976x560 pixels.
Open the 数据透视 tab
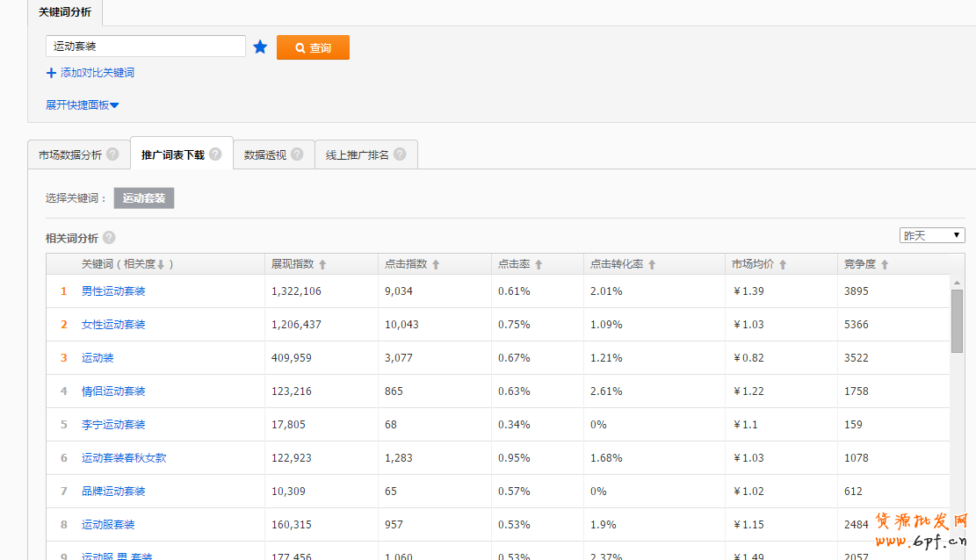(265, 154)
